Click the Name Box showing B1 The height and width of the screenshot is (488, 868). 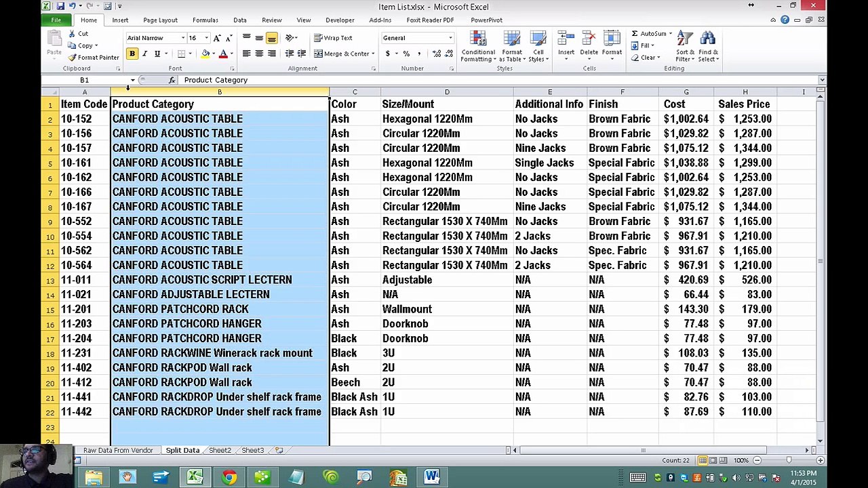tap(85, 80)
